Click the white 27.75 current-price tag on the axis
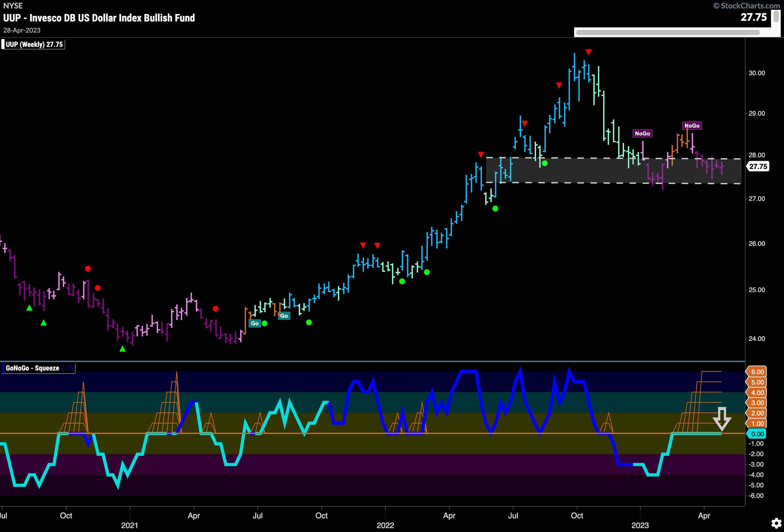This screenshot has height=532, width=784. pos(758,167)
